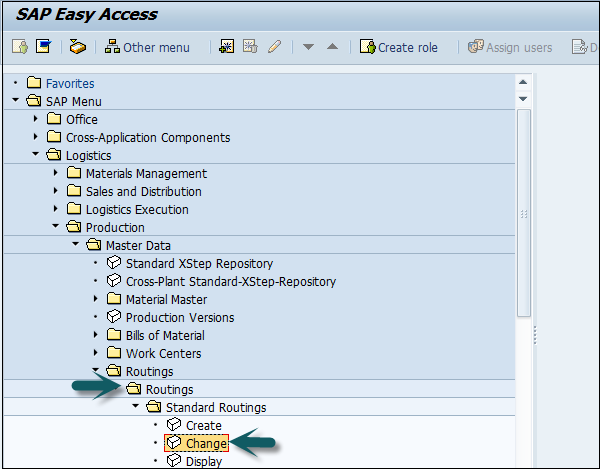The image size is (600, 469).
Task: Click the pencil change favorites icon
Action: [x=274, y=47]
